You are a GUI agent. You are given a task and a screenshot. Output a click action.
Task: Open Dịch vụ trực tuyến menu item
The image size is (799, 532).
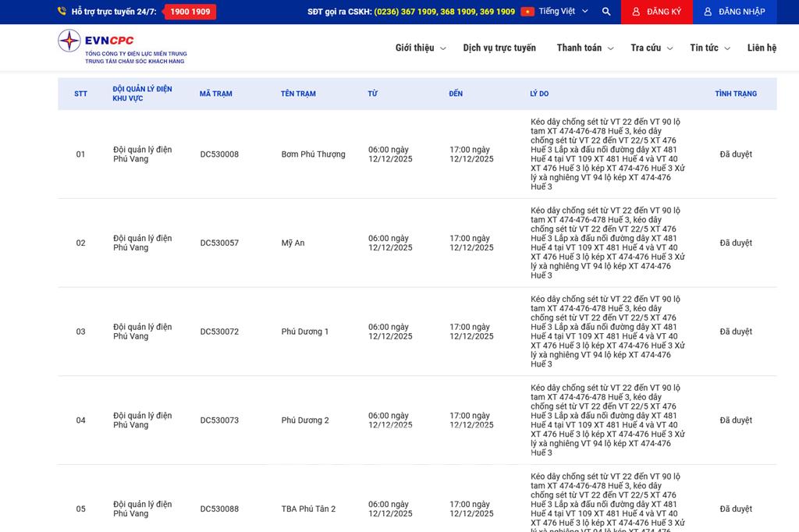tap(499, 48)
